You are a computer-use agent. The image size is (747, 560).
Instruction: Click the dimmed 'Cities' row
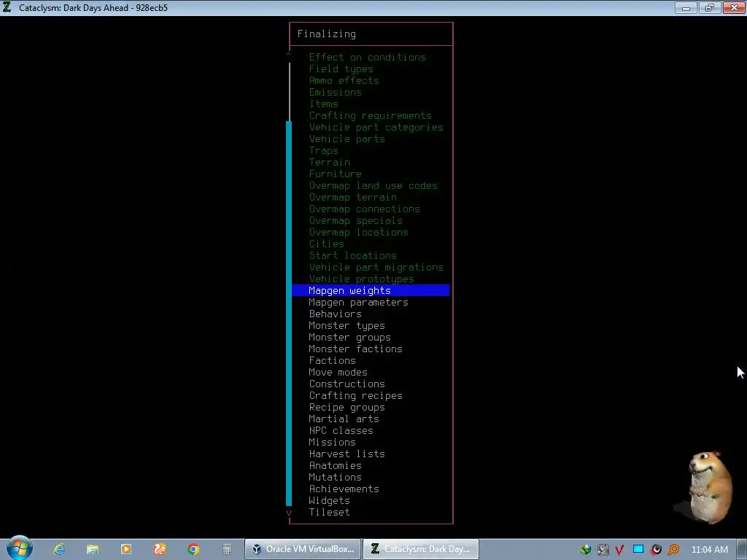[x=326, y=244]
